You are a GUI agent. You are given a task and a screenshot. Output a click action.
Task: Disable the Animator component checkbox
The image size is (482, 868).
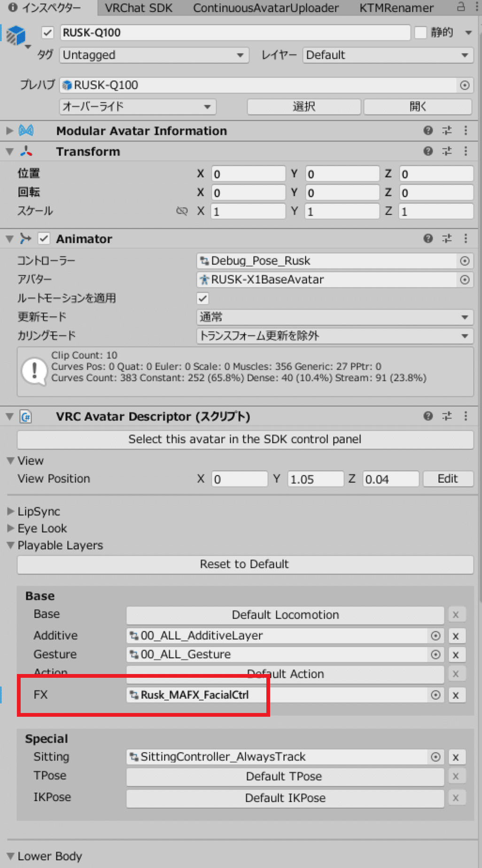pyautogui.click(x=44, y=239)
